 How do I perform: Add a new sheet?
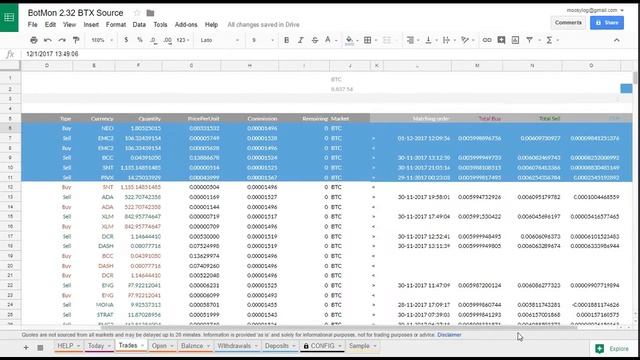26,347
